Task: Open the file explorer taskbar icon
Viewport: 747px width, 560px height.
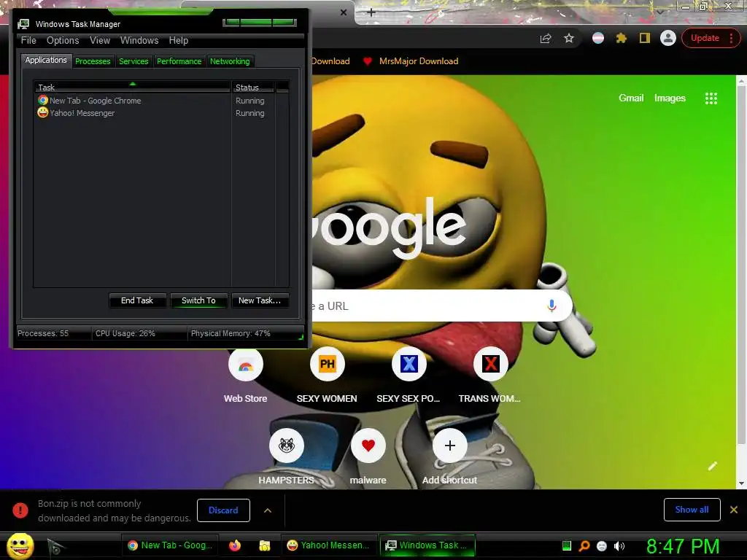Action: 264,545
